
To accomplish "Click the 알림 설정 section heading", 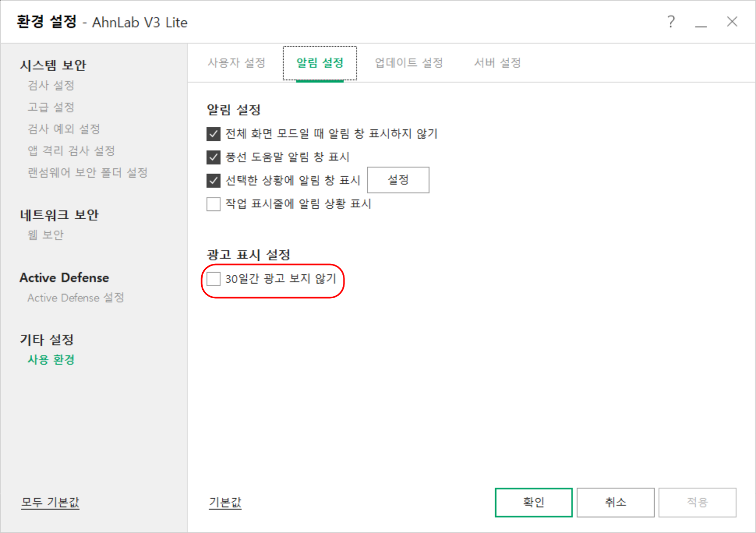I will (234, 110).
